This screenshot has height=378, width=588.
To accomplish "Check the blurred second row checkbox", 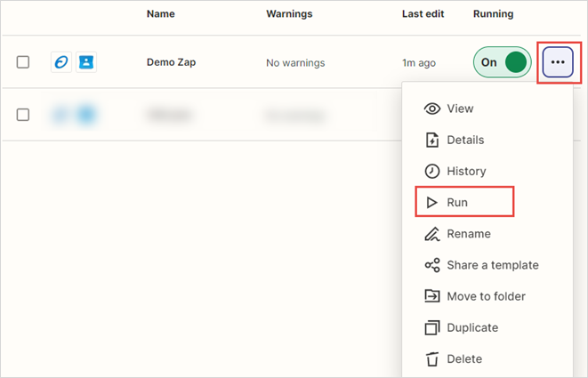I will coord(23,115).
